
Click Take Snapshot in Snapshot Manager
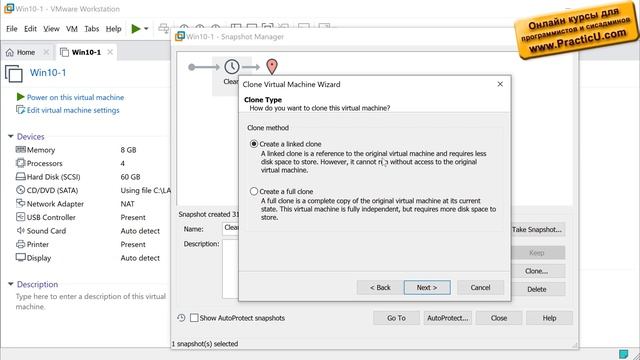(x=537, y=229)
